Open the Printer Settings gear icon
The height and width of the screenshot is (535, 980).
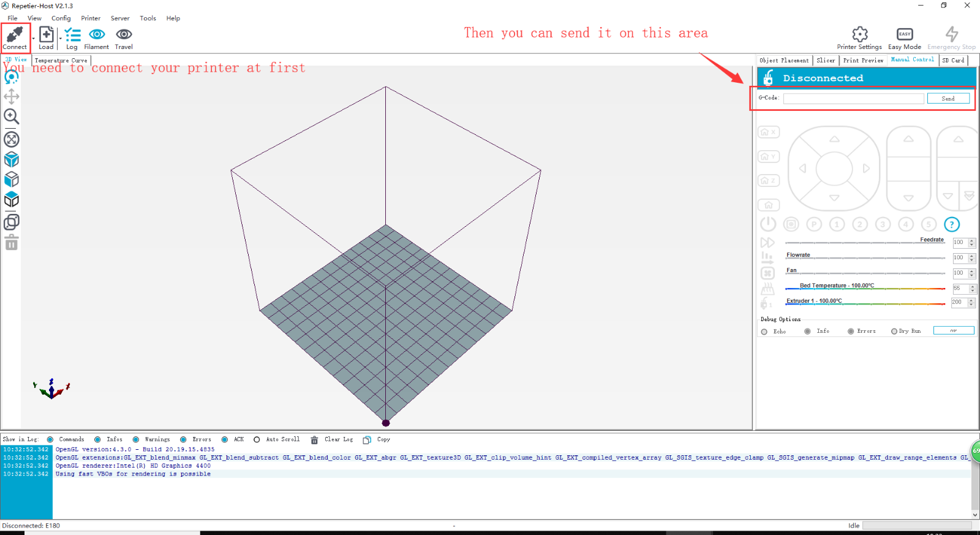860,34
